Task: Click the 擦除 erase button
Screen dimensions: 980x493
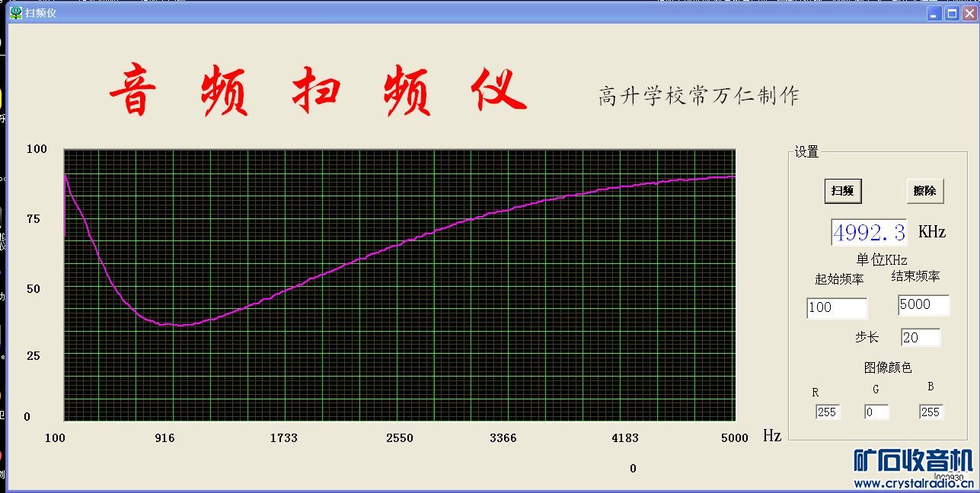Action: point(925,191)
